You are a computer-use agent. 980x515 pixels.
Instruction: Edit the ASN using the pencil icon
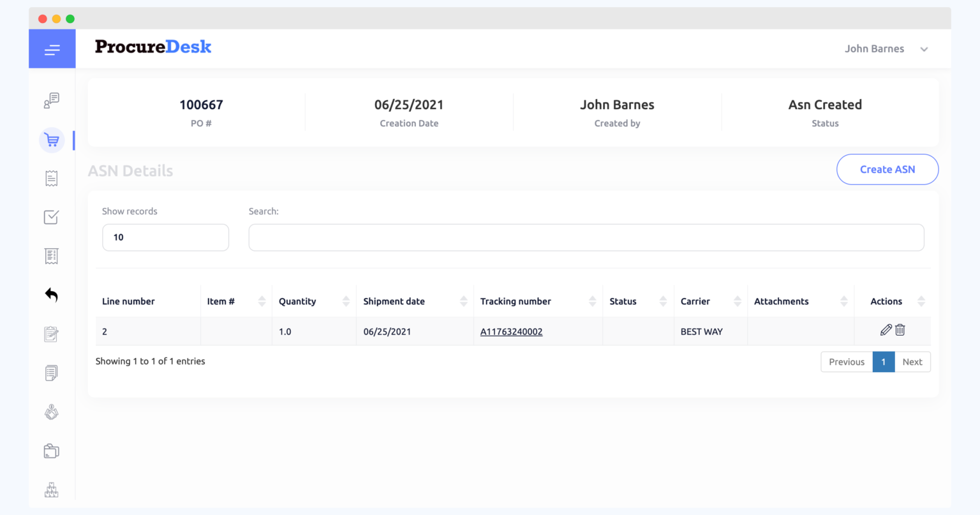[x=886, y=330]
